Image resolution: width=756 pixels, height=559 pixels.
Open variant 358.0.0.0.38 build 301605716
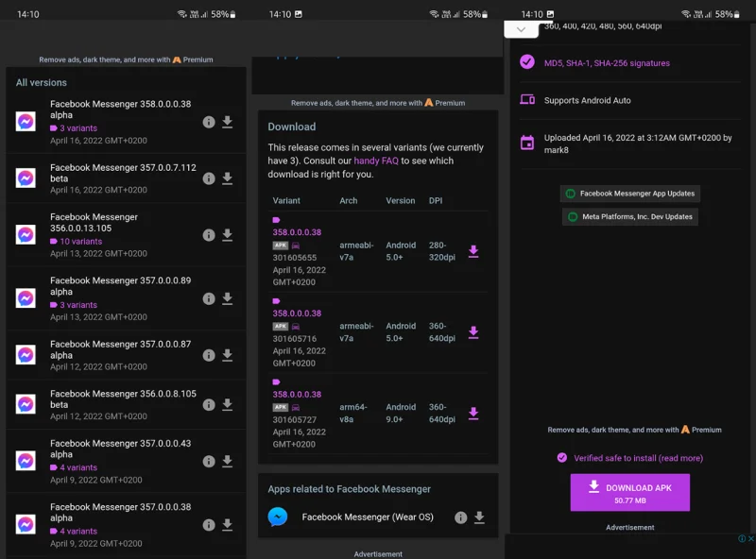click(x=297, y=313)
